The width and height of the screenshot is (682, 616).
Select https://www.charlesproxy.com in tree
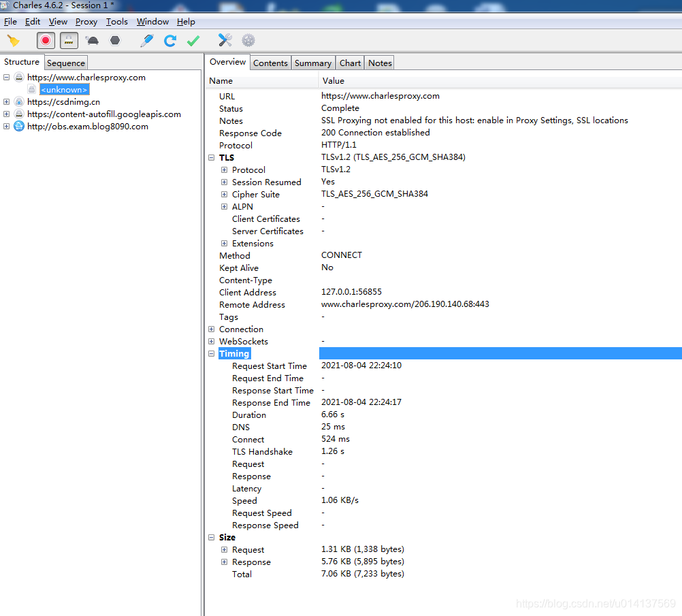pyautogui.click(x=86, y=78)
